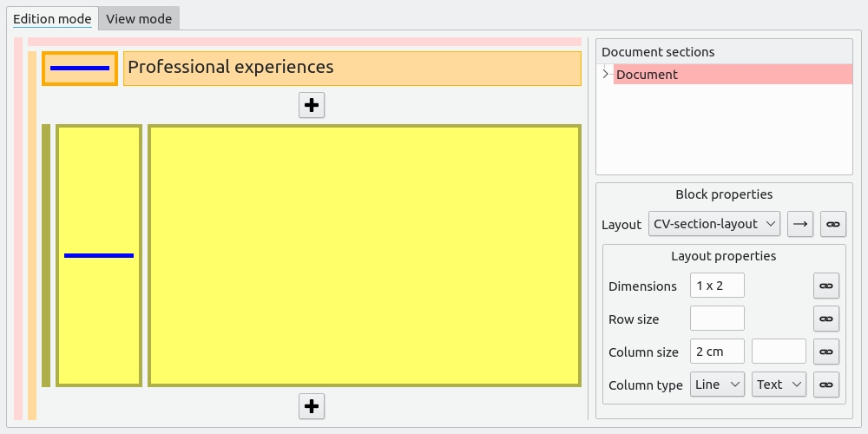
Task: Expand the Document tree node
Action: tap(606, 74)
